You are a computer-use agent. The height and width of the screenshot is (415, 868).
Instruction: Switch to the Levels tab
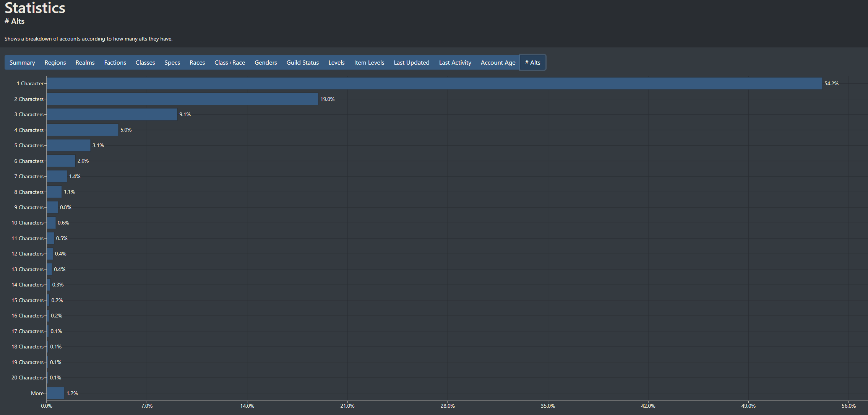pyautogui.click(x=336, y=63)
